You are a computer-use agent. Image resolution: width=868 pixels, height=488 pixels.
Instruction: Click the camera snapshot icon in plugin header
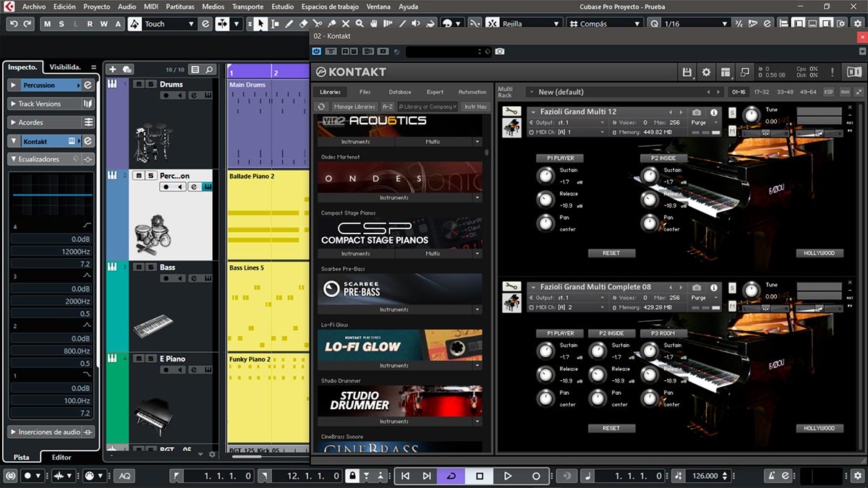pyautogui.click(x=500, y=51)
